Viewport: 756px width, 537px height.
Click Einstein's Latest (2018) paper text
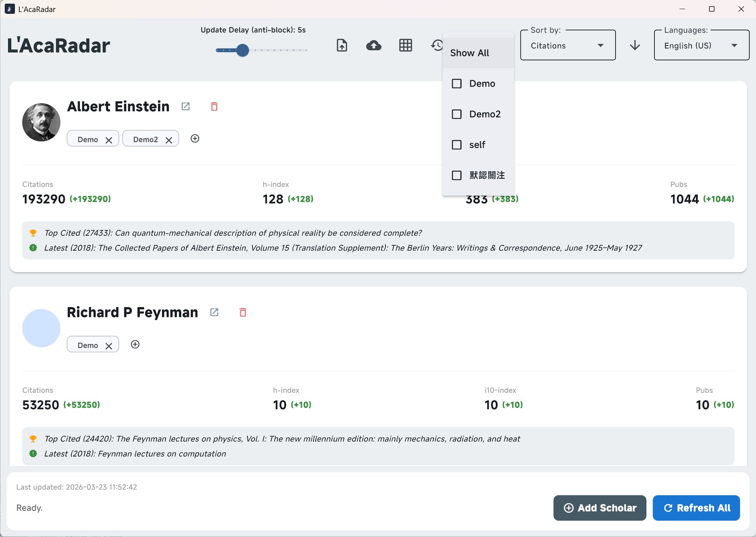coord(343,248)
